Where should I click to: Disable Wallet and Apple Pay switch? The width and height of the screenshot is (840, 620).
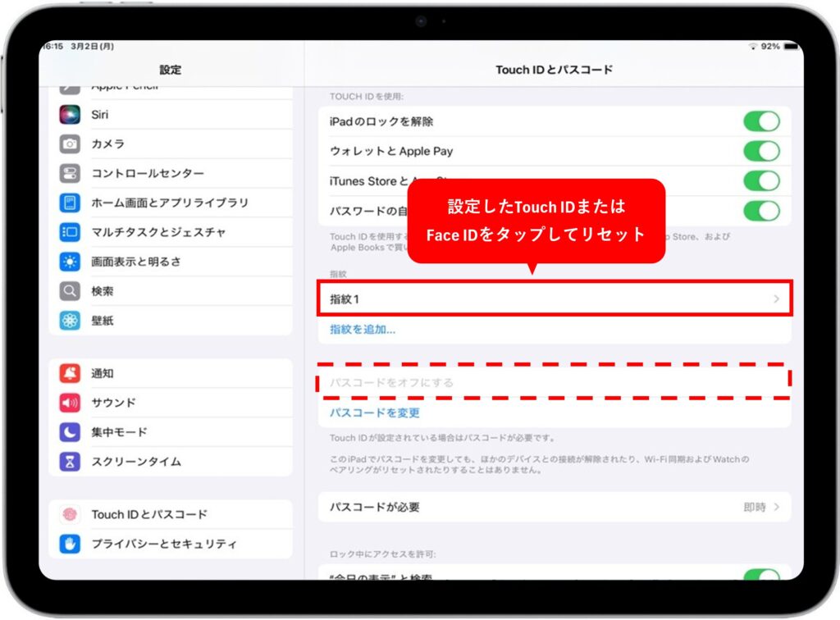pyautogui.click(x=760, y=151)
